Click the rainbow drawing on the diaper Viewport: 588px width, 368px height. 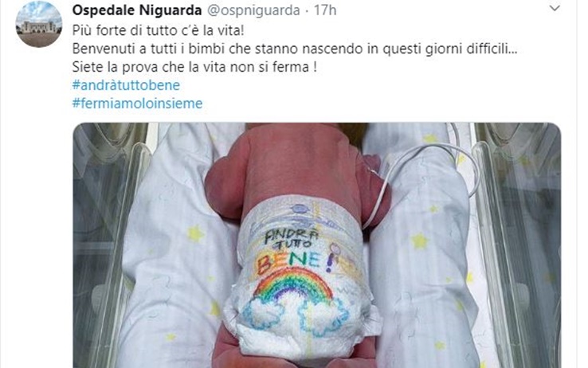click(293, 285)
